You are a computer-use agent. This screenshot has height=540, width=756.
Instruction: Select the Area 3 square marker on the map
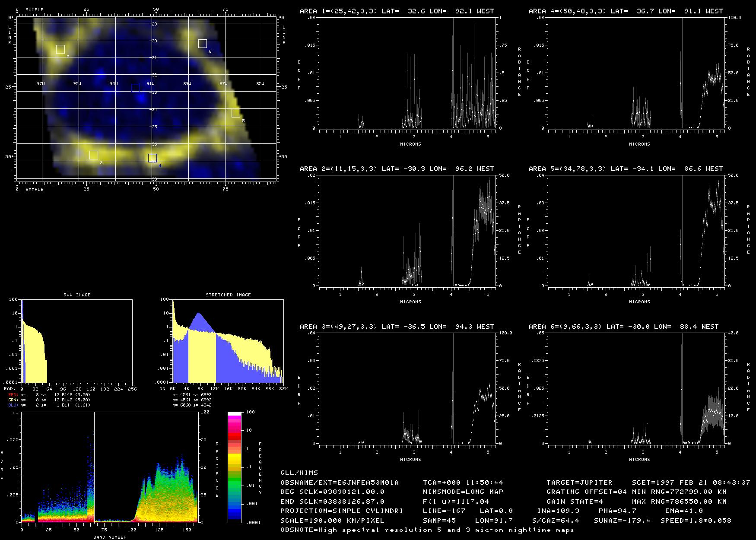(x=94, y=155)
